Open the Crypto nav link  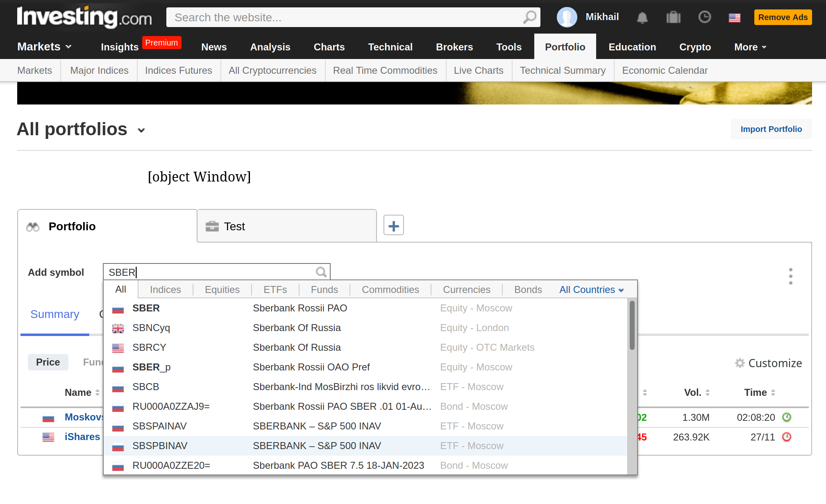[x=695, y=47]
